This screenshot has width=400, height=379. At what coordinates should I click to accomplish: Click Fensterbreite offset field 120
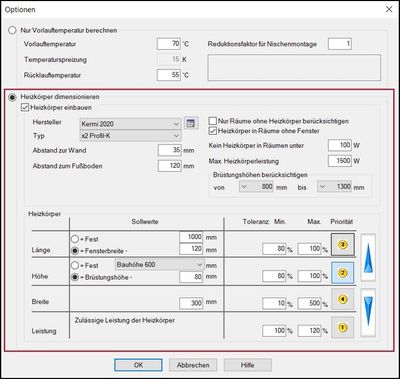(191, 249)
